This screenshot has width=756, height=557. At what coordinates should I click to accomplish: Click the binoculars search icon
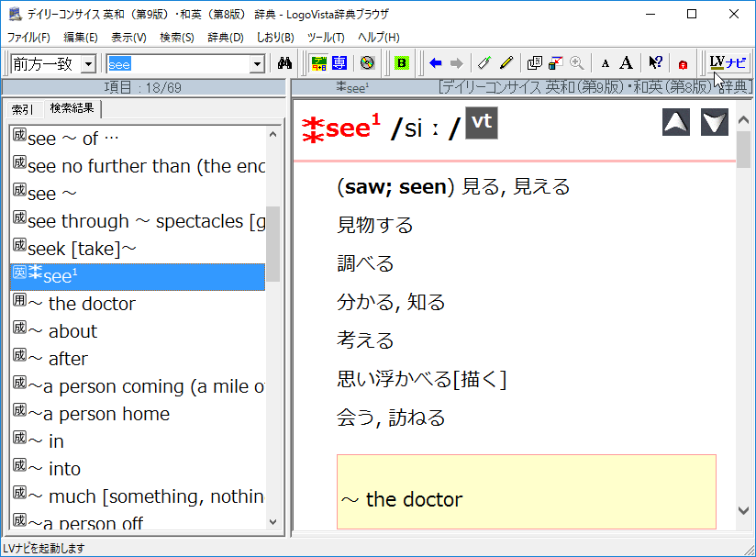[x=284, y=63]
